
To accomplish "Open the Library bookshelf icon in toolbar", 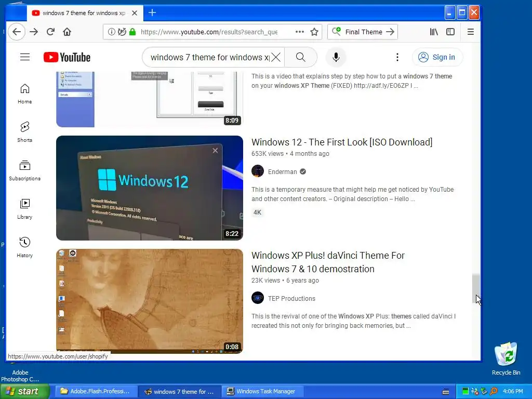I will point(434,32).
